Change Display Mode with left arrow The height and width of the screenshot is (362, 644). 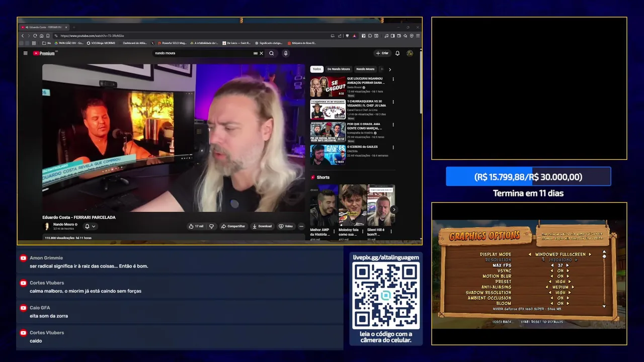coord(530,254)
